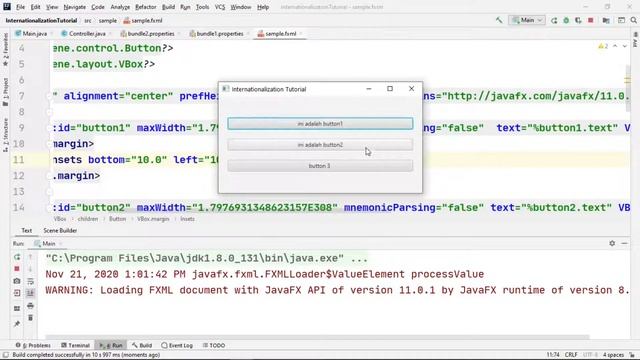
Task: Open the File menu
Action: 20,7
